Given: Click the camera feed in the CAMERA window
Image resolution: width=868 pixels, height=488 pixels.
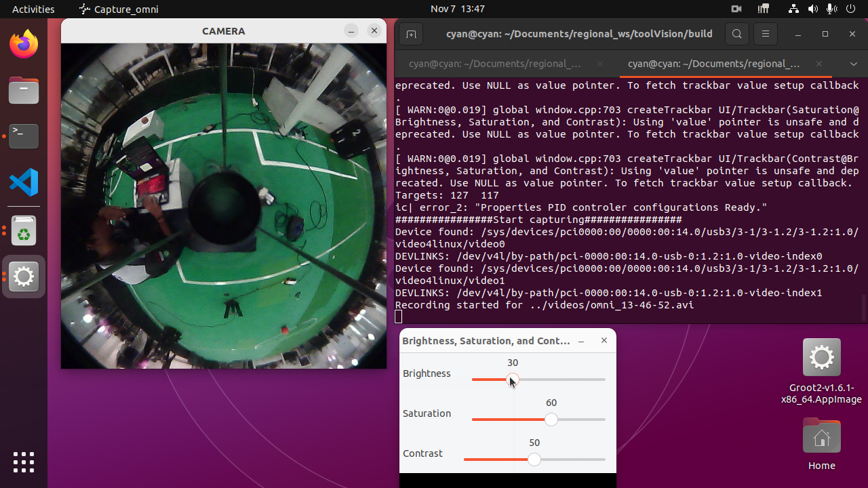Looking at the screenshot, I should click(224, 206).
